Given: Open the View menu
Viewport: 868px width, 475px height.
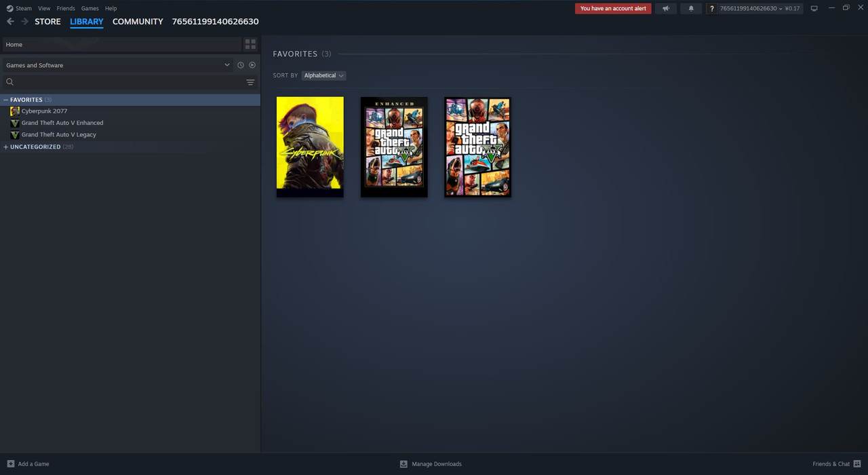Looking at the screenshot, I should 44,8.
